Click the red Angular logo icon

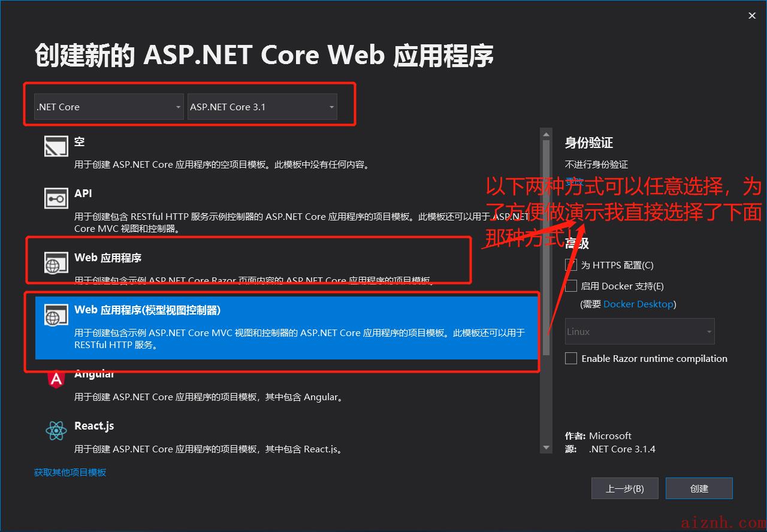coord(56,379)
